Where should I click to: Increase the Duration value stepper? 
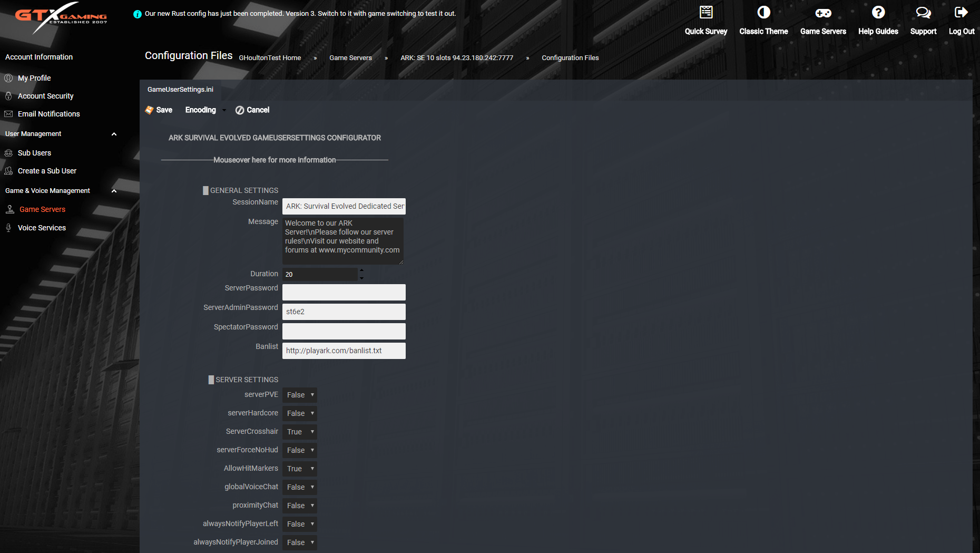coord(361,271)
